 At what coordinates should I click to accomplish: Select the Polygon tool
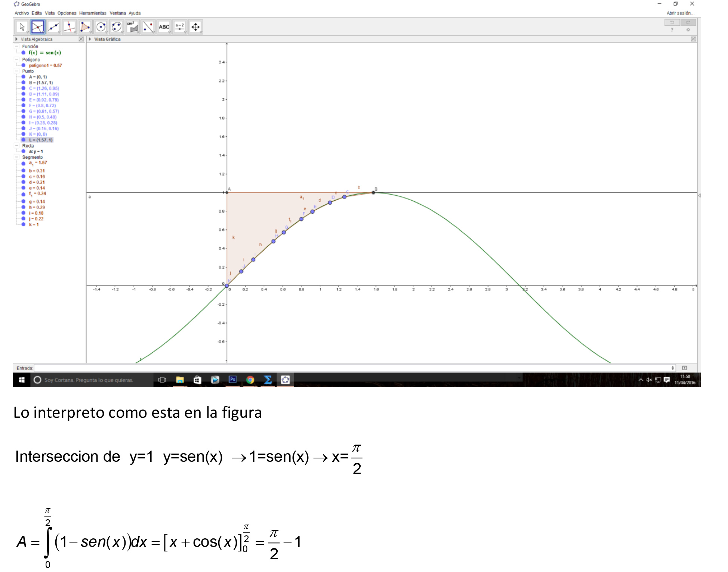point(85,27)
